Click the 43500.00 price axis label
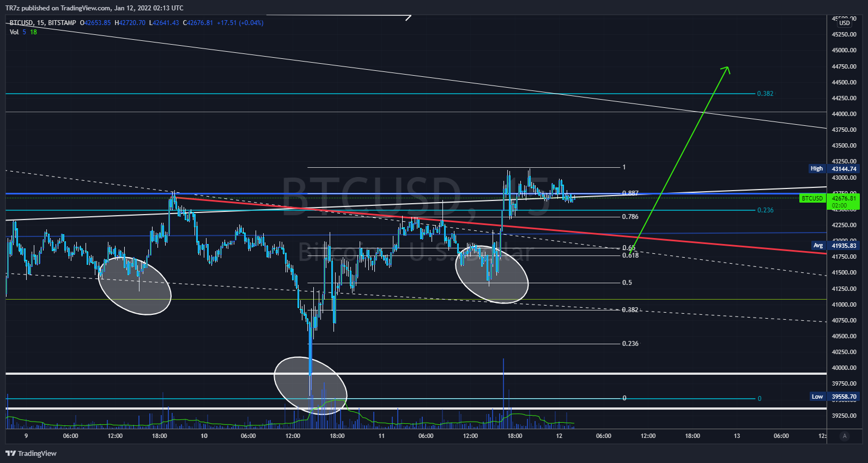The width and height of the screenshot is (868, 463). pyautogui.click(x=844, y=145)
